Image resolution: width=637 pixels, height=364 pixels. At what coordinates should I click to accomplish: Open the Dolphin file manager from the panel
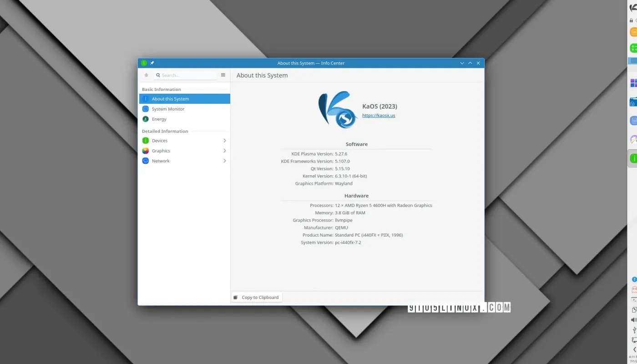[x=633, y=102]
